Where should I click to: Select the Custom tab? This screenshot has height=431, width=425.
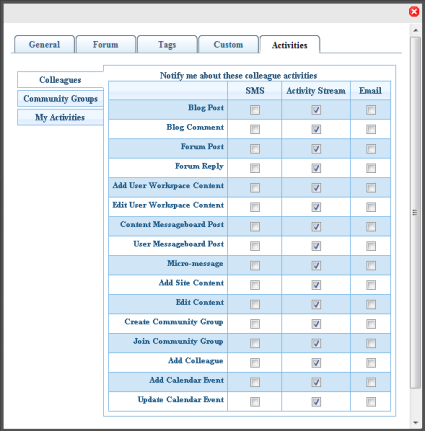click(228, 44)
